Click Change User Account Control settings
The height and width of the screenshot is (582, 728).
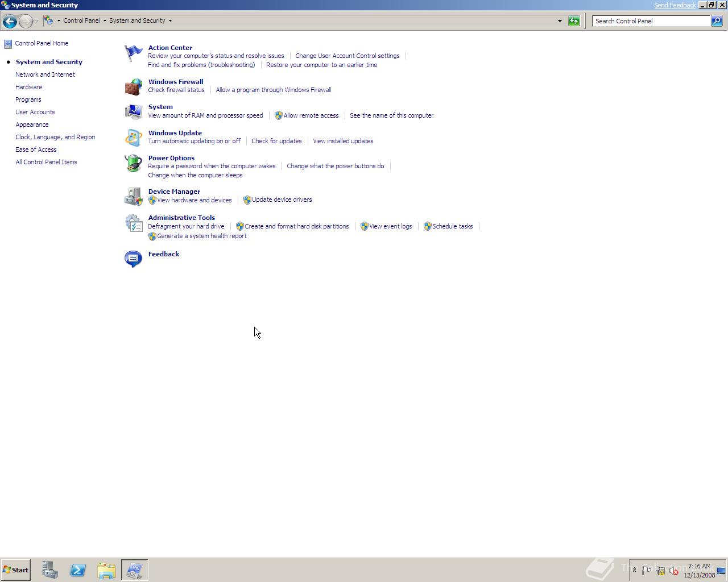[x=348, y=56]
